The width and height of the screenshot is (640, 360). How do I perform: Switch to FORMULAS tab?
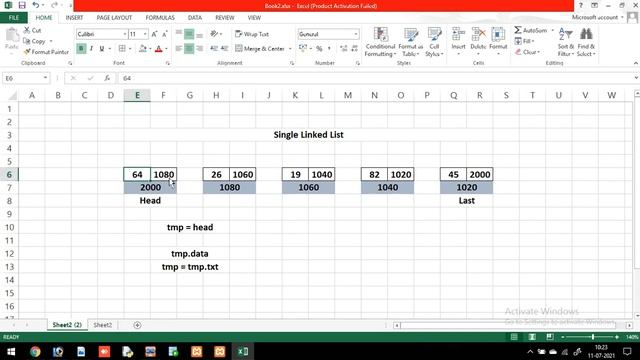click(160, 18)
